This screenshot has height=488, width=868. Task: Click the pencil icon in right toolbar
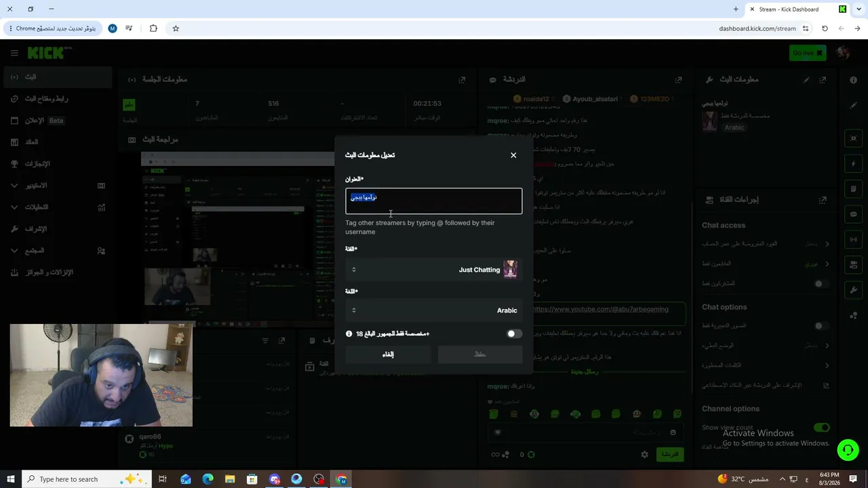(854, 106)
